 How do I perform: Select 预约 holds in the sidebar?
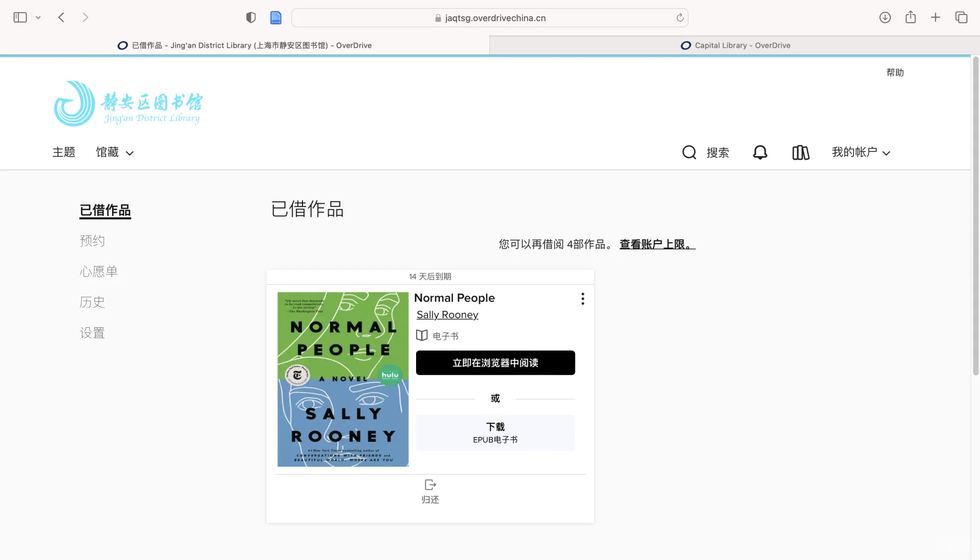(92, 241)
